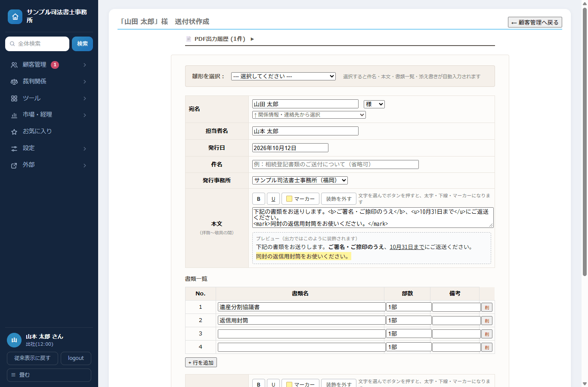
Task: Delete empty row 3 with 削 icon
Action: [487, 334]
